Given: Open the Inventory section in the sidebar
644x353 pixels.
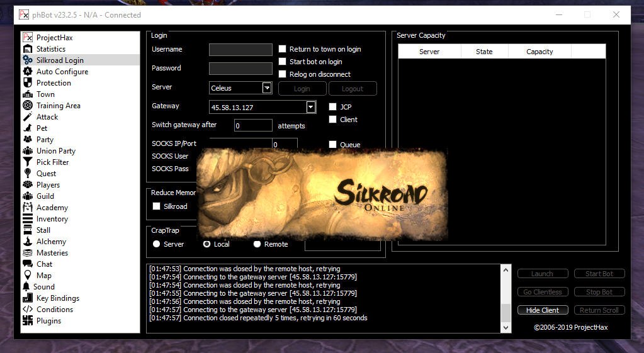Looking at the screenshot, I should click(52, 219).
